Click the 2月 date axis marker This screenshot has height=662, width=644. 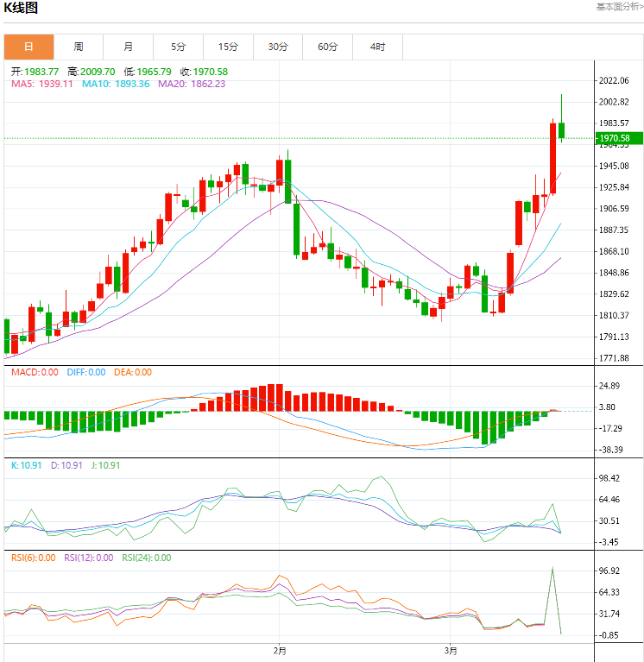(280, 651)
